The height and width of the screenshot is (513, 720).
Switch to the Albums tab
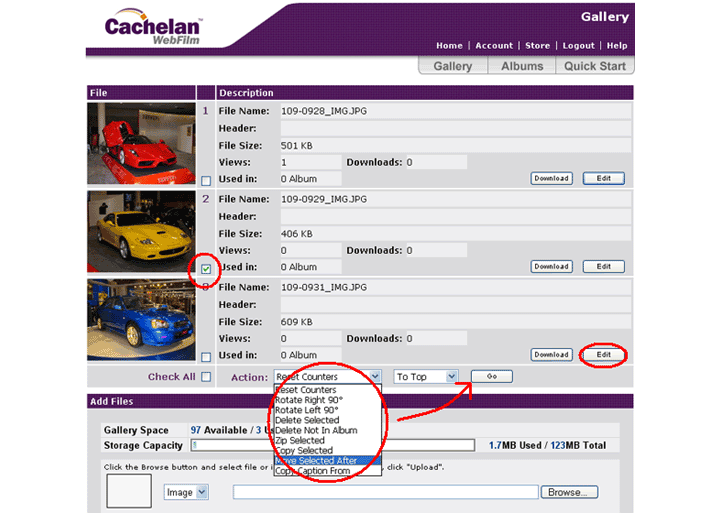pos(522,66)
